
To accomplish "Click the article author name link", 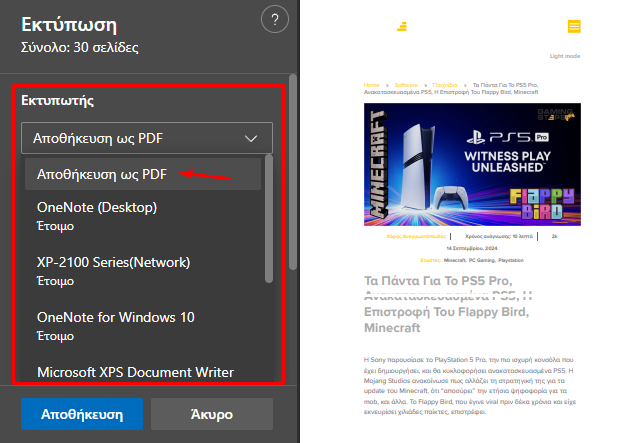I will (416, 236).
